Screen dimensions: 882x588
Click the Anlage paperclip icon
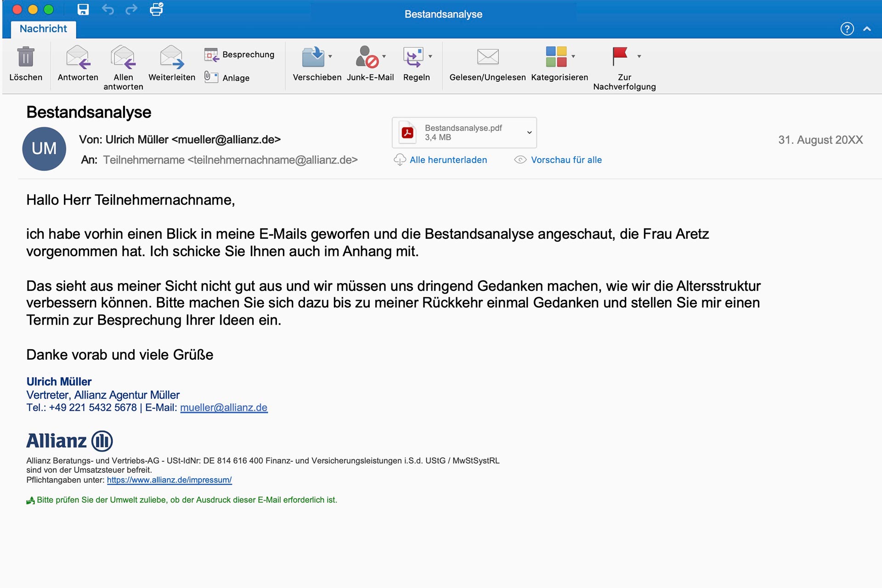211,77
